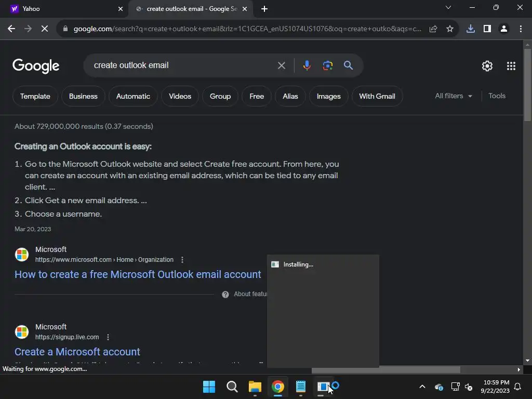Viewport: 532px width, 399px height.
Task: Open Notepad from the taskbar
Action: point(301,387)
